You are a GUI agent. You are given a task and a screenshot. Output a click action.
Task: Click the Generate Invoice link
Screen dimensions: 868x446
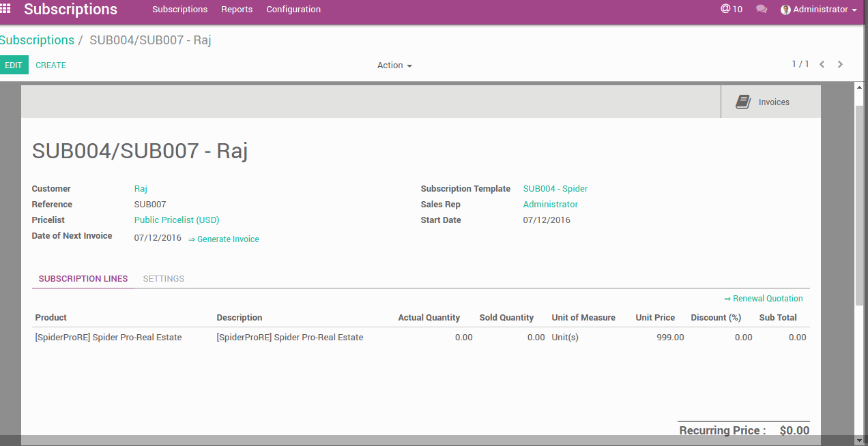pyautogui.click(x=224, y=239)
